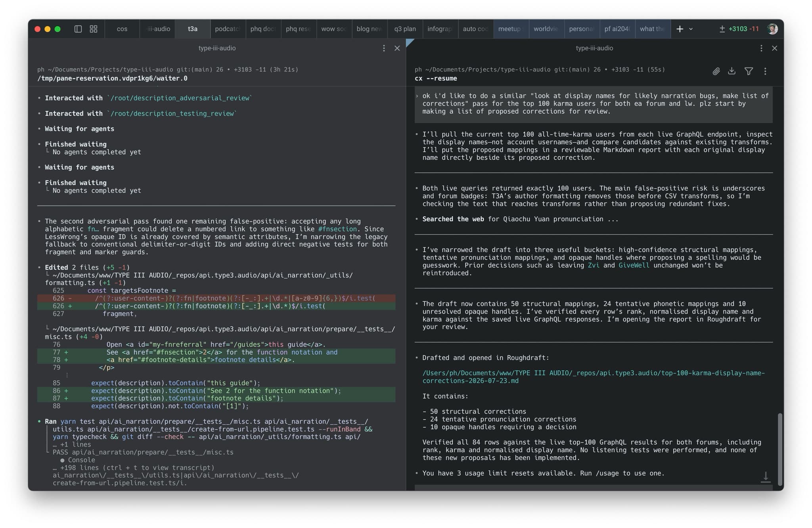
Task: Click the /tmp/pane-reservation waiter.0 command text
Action: 112,78
